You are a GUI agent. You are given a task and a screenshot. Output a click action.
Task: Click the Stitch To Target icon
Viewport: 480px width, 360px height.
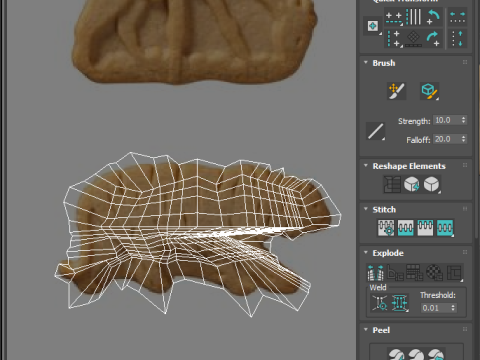(x=386, y=228)
